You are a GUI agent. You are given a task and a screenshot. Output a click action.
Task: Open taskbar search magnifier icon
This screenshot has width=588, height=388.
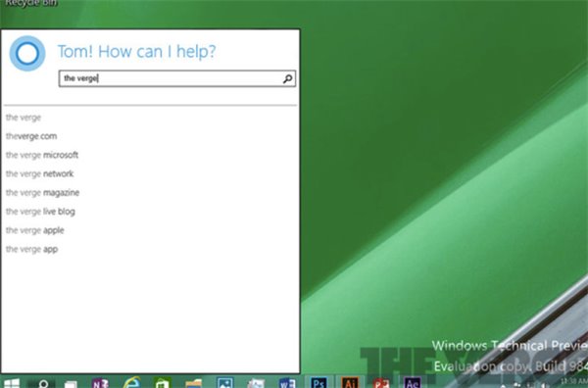pyautogui.click(x=43, y=384)
